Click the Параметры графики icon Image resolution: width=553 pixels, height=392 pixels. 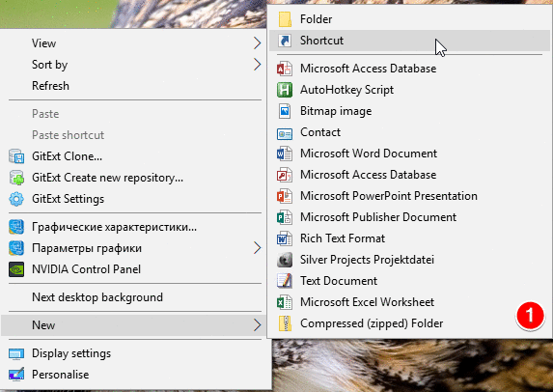pos(16,248)
